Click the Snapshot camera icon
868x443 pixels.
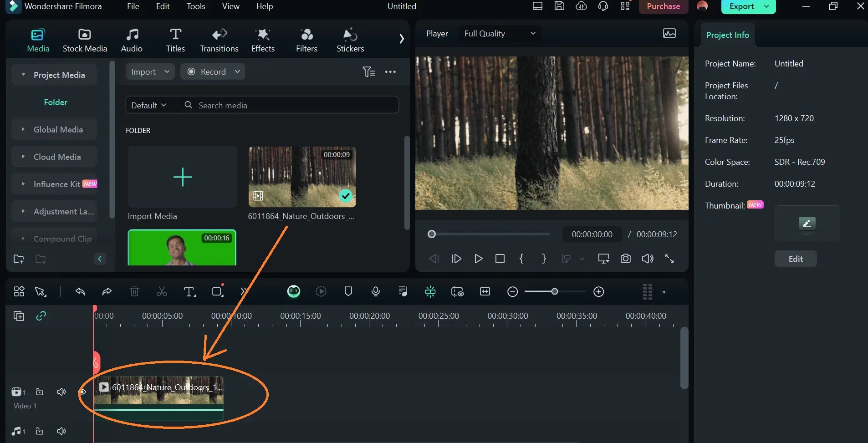point(626,259)
